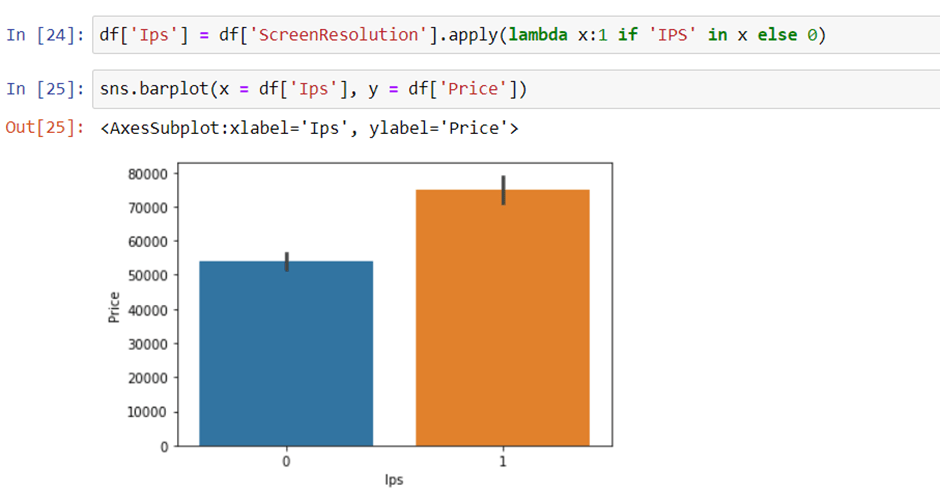
Task: Click the Out[25] output prompt
Action: coord(46,128)
